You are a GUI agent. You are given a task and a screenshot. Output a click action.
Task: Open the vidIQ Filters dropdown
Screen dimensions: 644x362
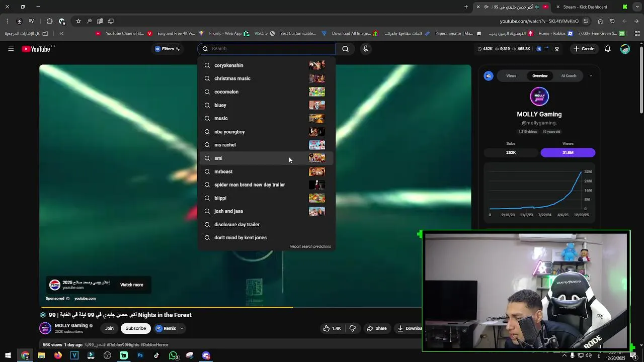(168, 49)
